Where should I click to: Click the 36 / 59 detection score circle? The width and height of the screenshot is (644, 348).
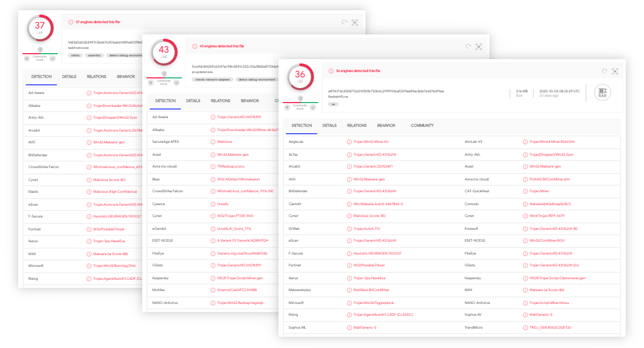click(300, 77)
